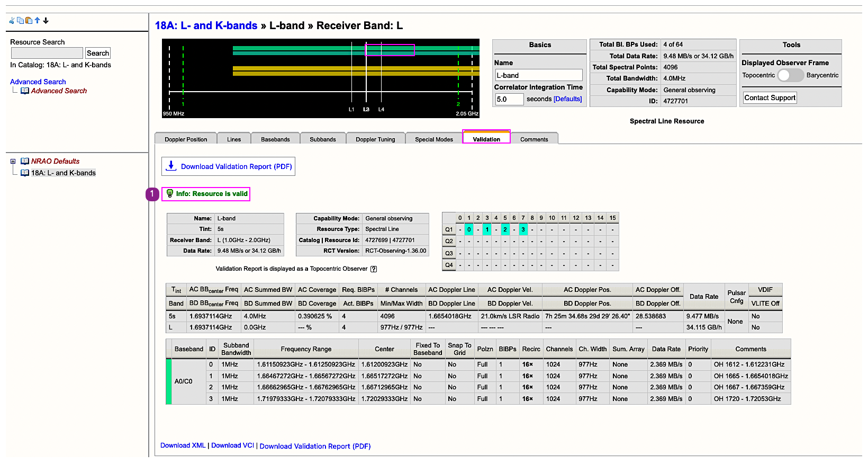Click the blue move up arrow
This screenshot has height=463, width=868.
37,21
